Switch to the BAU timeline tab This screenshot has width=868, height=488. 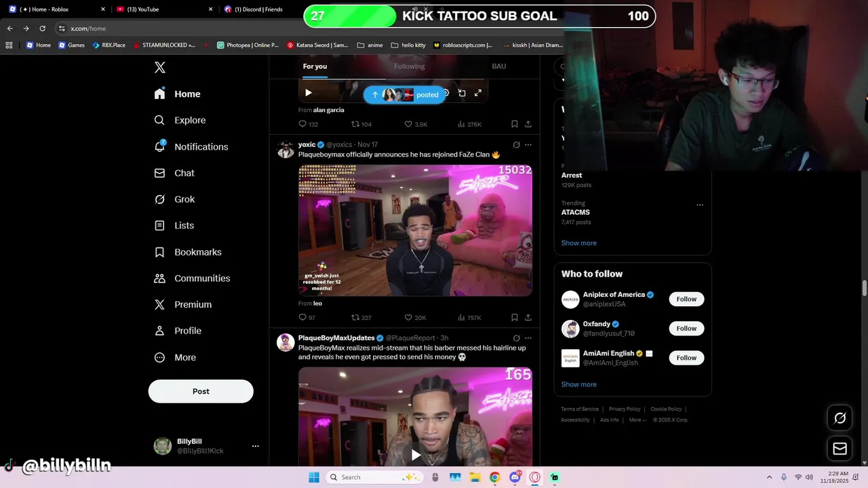point(499,66)
